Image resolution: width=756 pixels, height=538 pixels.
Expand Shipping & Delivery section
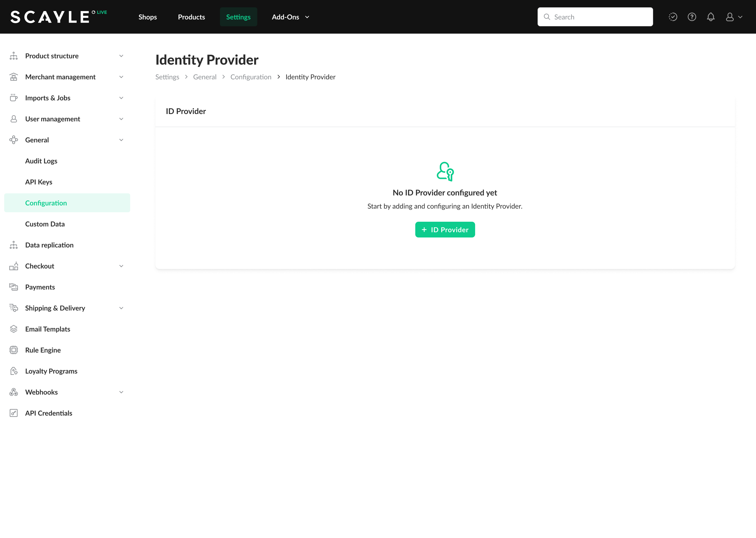coord(121,308)
